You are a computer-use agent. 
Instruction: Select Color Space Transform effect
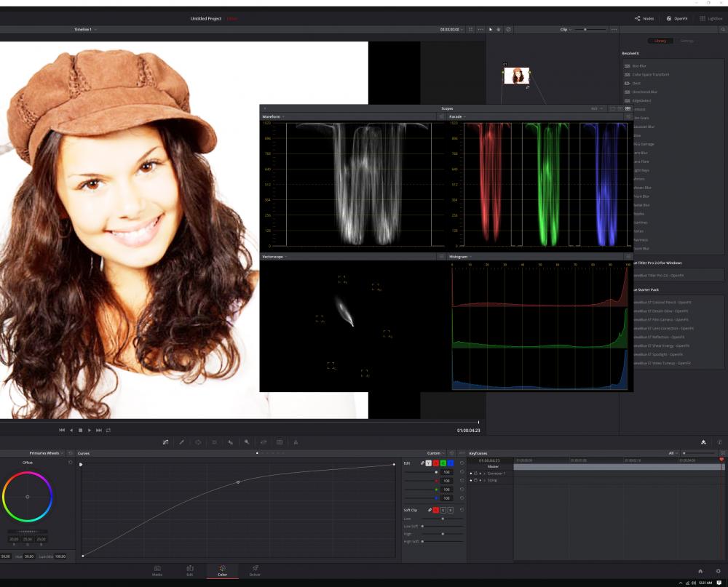coord(650,74)
